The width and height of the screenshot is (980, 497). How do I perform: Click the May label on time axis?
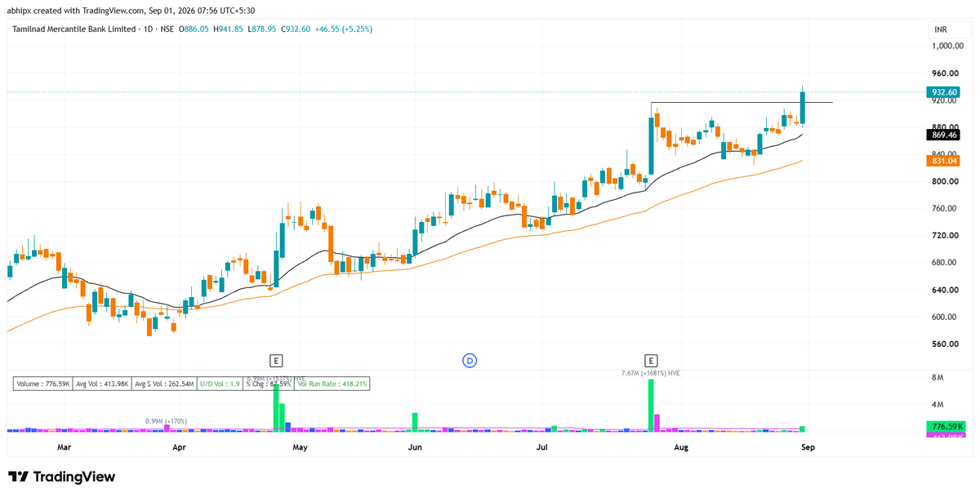tap(300, 447)
